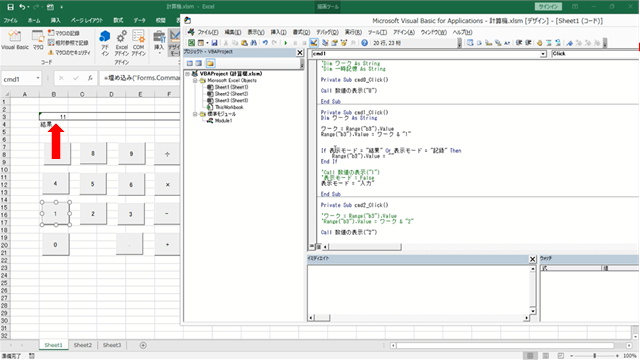Add a new sheet with plus icon
Viewport: 640px width, 360px height.
coord(143,345)
